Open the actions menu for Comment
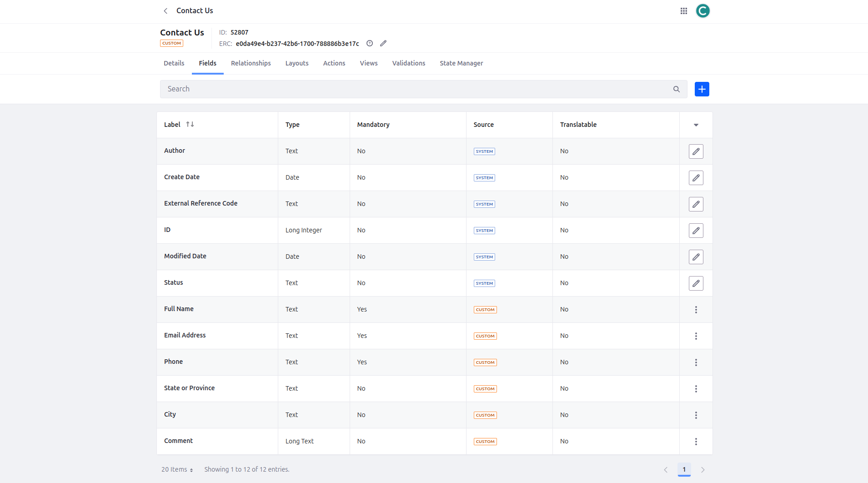Image resolution: width=868 pixels, height=483 pixels. click(x=696, y=442)
